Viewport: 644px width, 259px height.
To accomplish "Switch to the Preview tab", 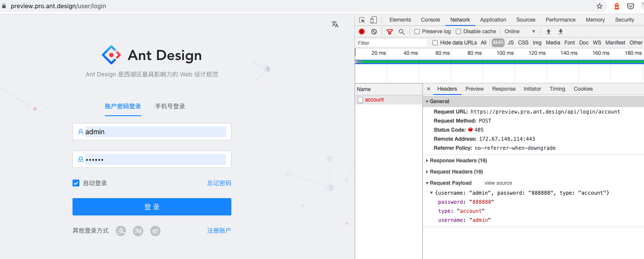I will point(474,89).
